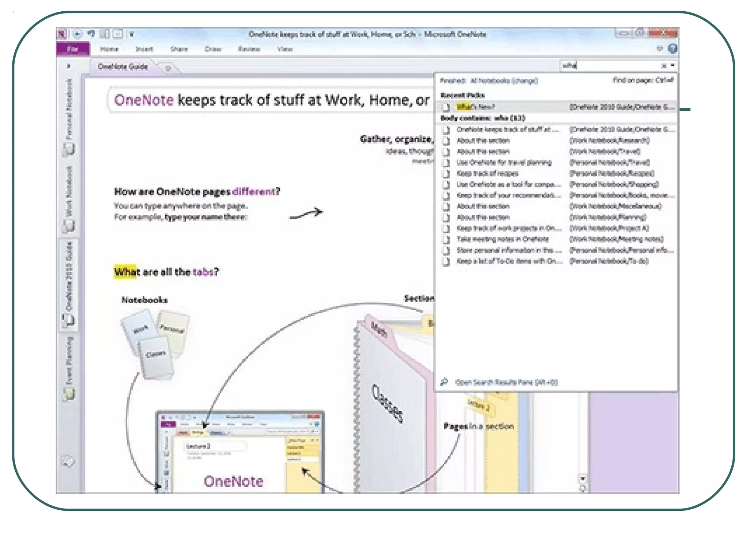Click the new section tab icon
The image size is (747, 560).
[168, 68]
